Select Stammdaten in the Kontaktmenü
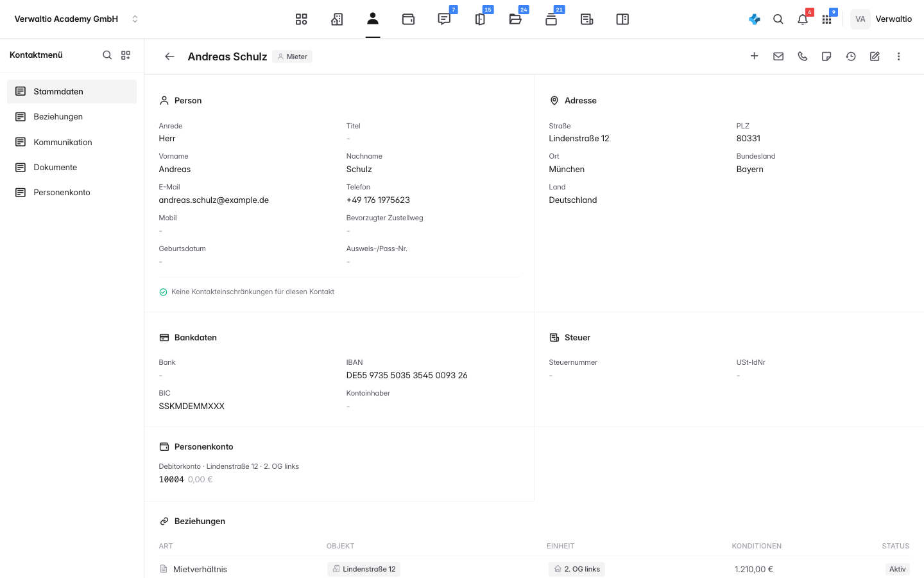This screenshot has height=578, width=924. point(72,91)
